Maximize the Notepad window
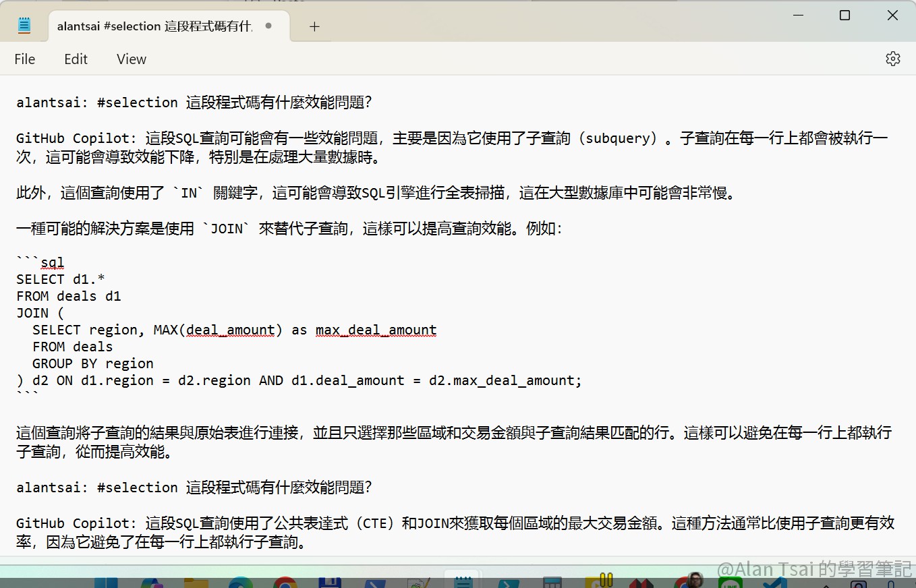Screen dimensions: 916x588 [845, 15]
